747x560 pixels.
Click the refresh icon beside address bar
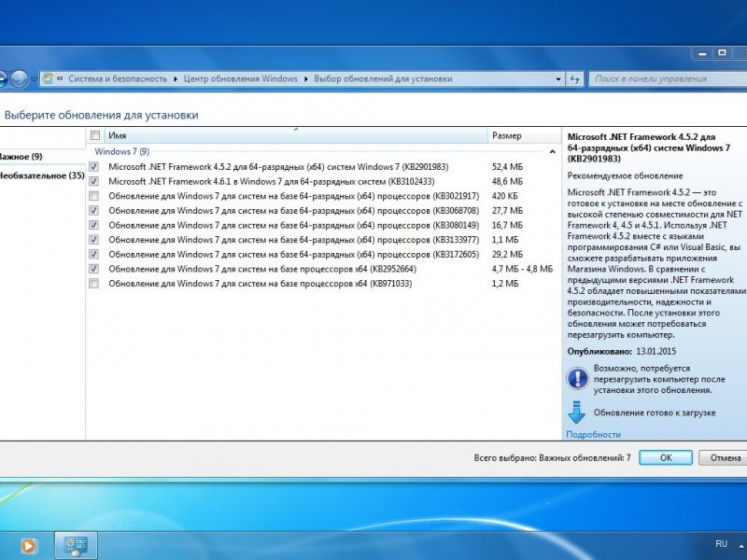click(576, 79)
